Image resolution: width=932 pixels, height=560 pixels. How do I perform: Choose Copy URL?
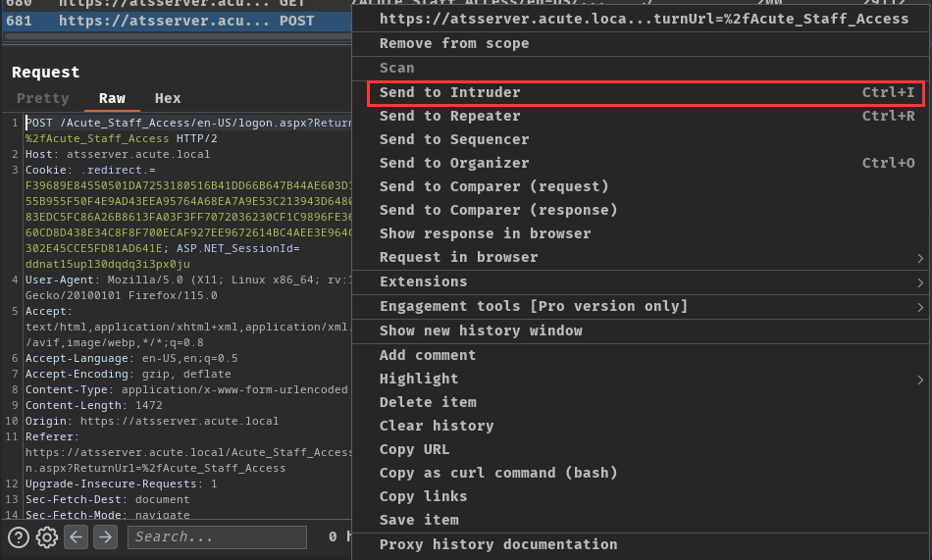tap(642, 449)
